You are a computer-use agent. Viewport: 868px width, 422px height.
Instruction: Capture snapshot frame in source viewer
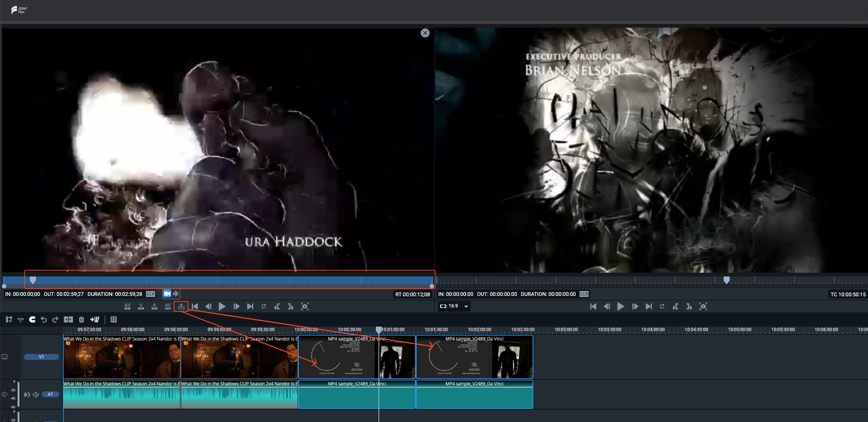point(305,306)
